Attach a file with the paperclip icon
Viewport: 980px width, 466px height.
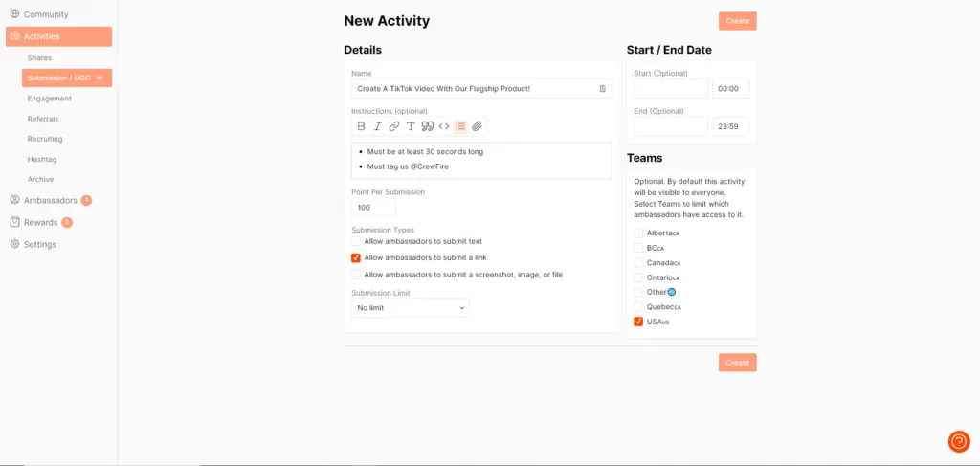point(477,126)
